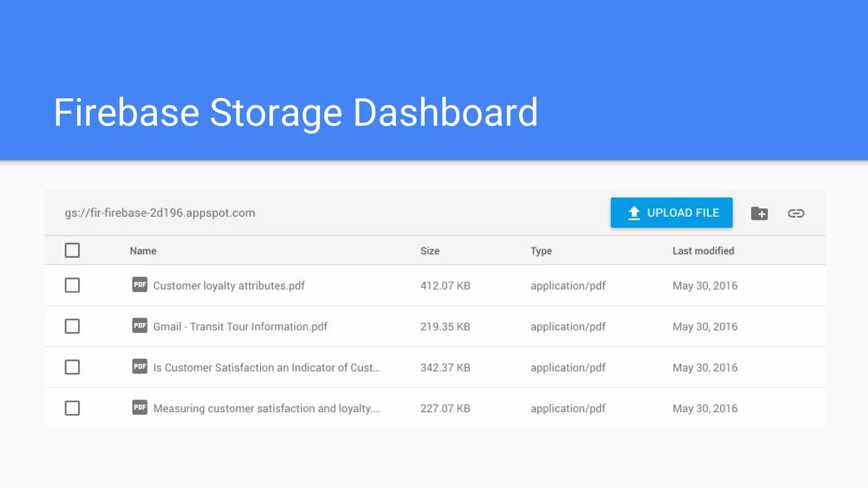Screen dimensions: 868x488
Task: Click the PDF icon of Is Customer Satisfaction file
Action: tap(139, 366)
